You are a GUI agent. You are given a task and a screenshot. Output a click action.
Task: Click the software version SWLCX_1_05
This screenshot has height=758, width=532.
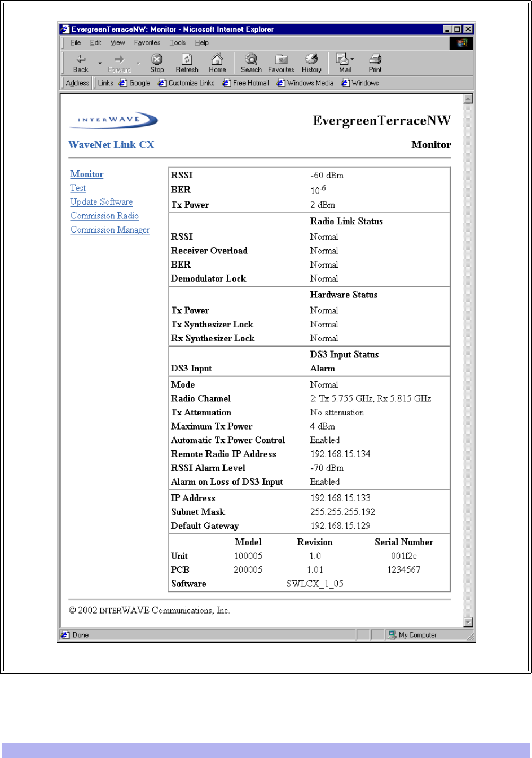click(315, 584)
